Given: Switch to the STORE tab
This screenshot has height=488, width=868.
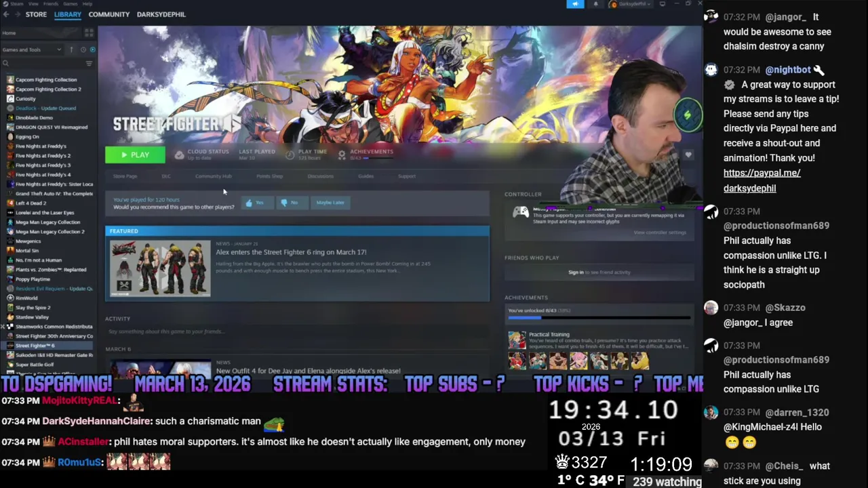Looking at the screenshot, I should pos(36,14).
